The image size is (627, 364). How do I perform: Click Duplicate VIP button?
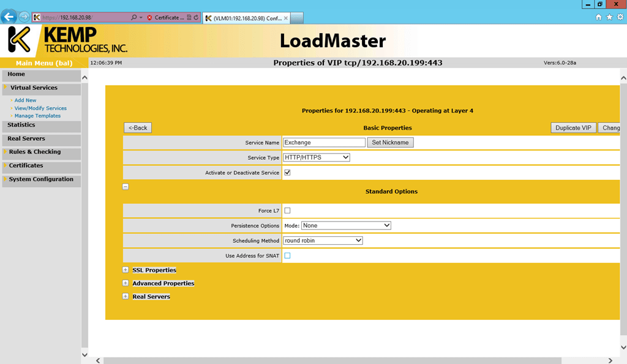pyautogui.click(x=573, y=128)
